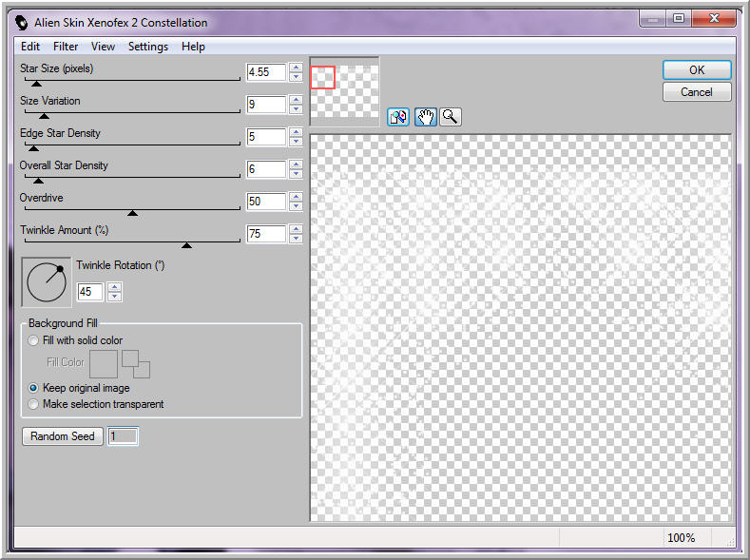Screen dimensions: 750x560
Task: Increase Overdrive with up arrow
Action: click(x=296, y=197)
